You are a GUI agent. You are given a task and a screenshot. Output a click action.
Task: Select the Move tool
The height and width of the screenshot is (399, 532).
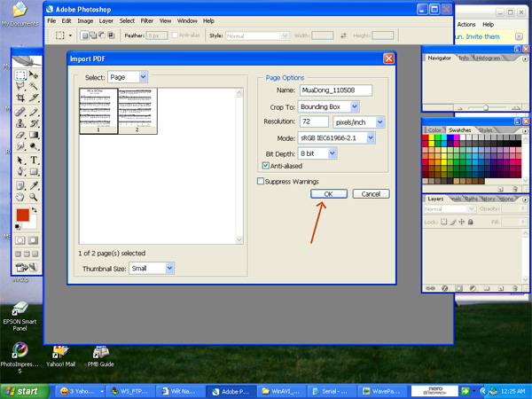34,74
